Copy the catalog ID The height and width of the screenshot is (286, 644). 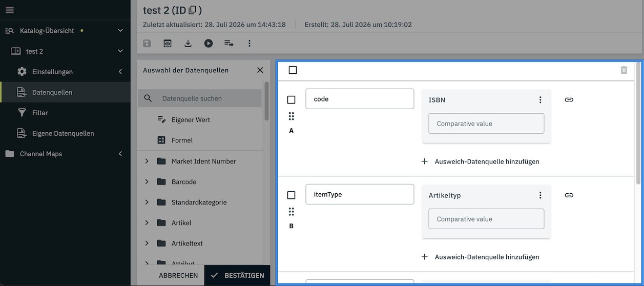click(x=193, y=10)
